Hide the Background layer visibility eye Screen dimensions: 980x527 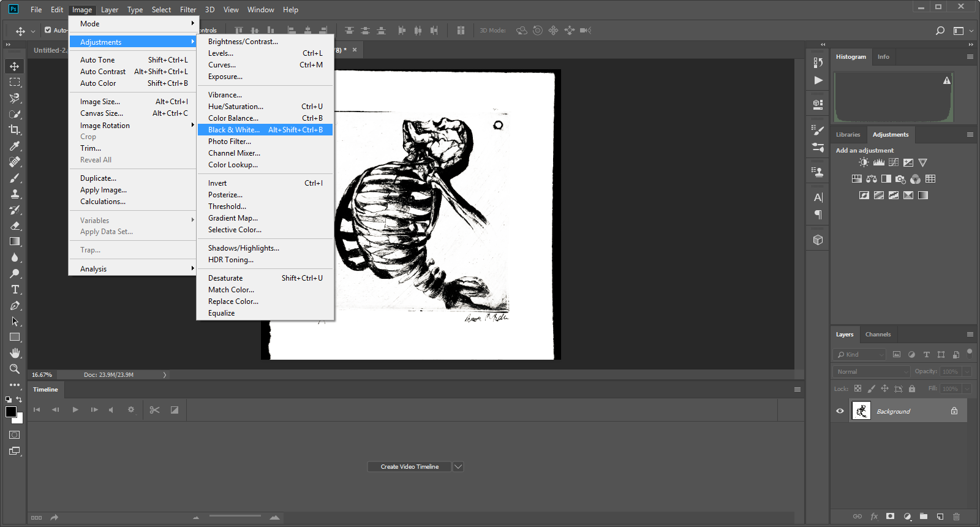tap(840, 411)
